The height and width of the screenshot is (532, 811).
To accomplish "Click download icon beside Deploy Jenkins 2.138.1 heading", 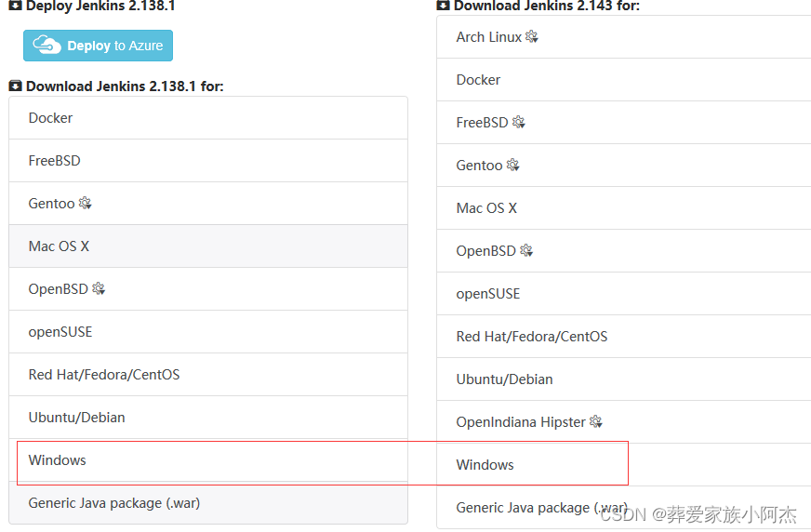I will pos(16,6).
